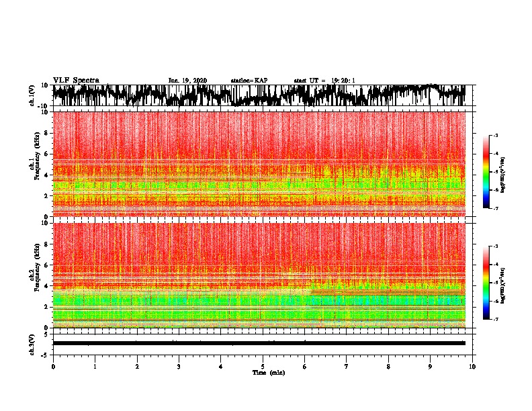Click the "ch.1(V)" waveform axis label
The height and width of the screenshot is (411, 532).
(x=32, y=95)
